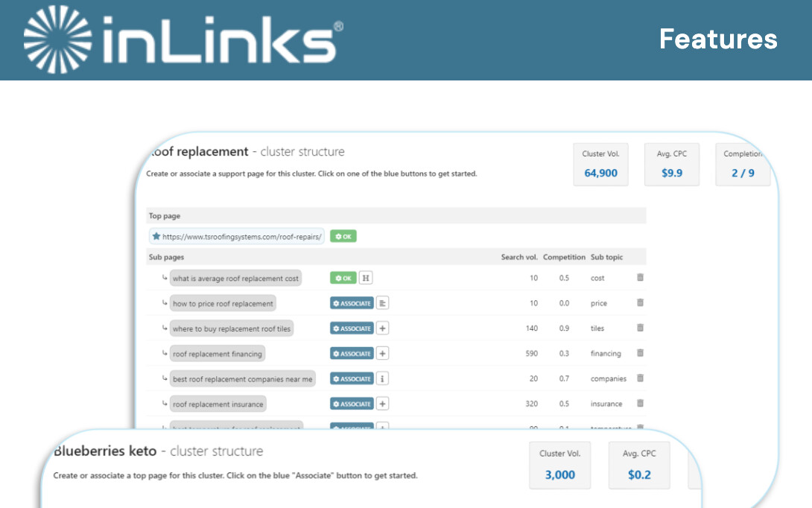Click the sub topic 'insurance' cell
The width and height of the screenshot is (812, 508).
[x=606, y=404]
